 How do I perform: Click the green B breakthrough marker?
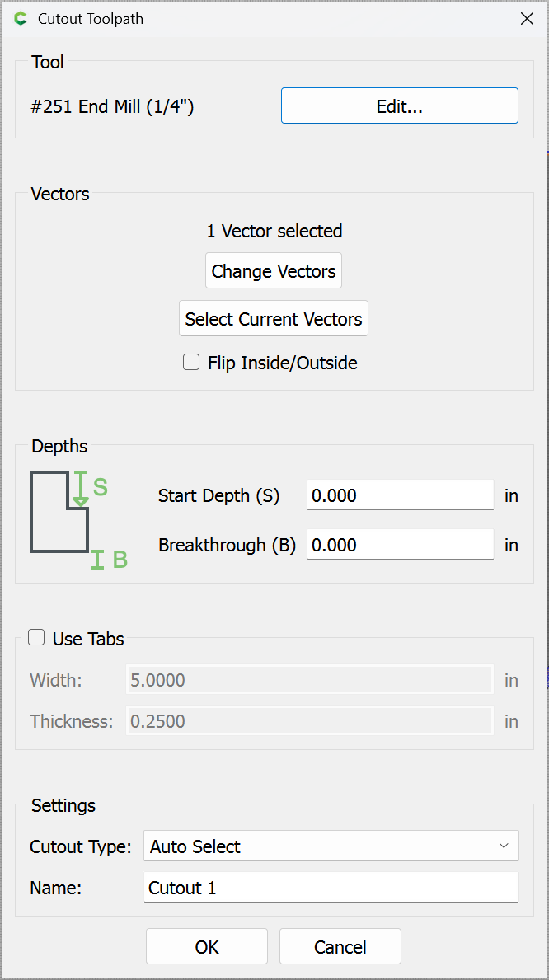(97, 560)
